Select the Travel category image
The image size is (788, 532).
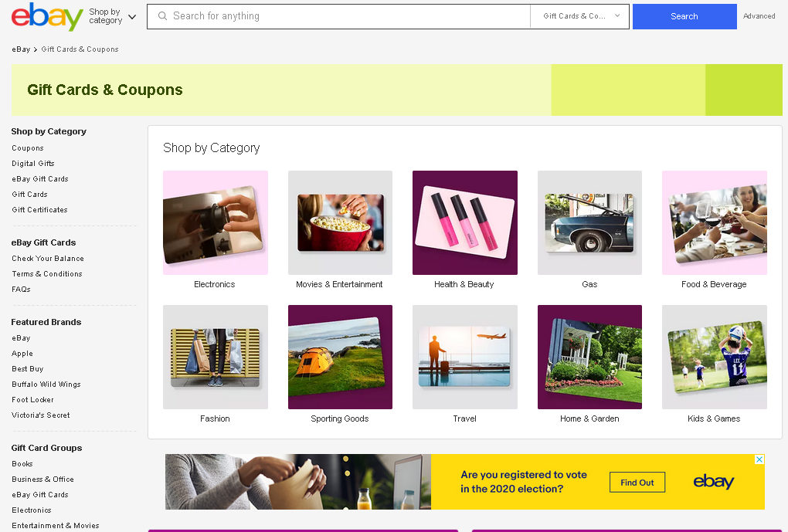465,357
